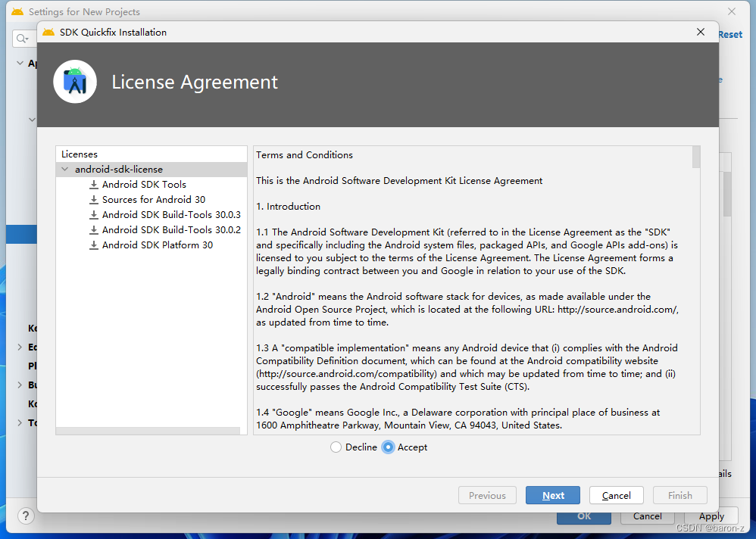Click the Reset link in Settings window
756x539 pixels.
(730, 35)
